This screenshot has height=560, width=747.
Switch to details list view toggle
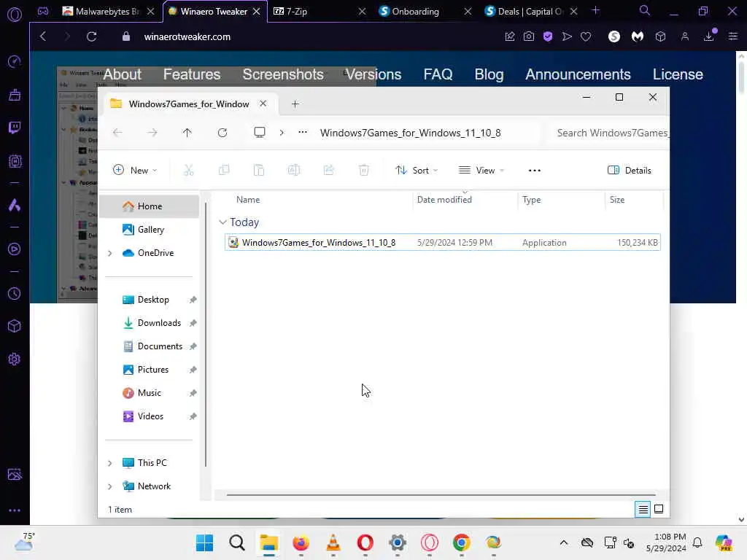(643, 510)
